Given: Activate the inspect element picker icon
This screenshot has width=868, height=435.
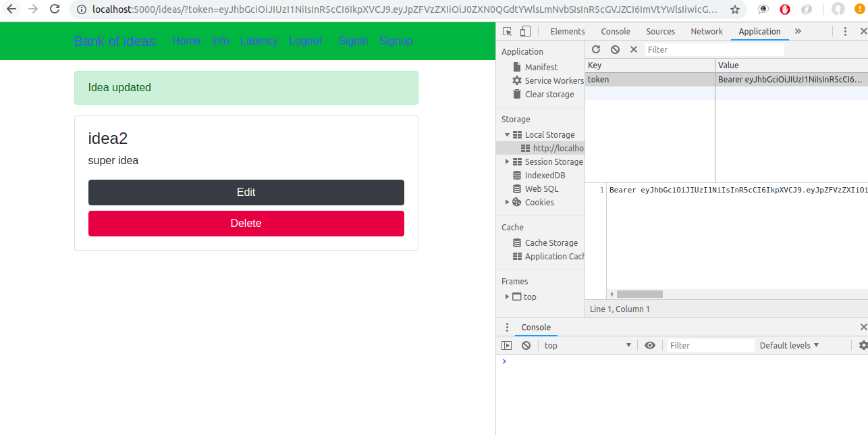Looking at the screenshot, I should point(508,31).
